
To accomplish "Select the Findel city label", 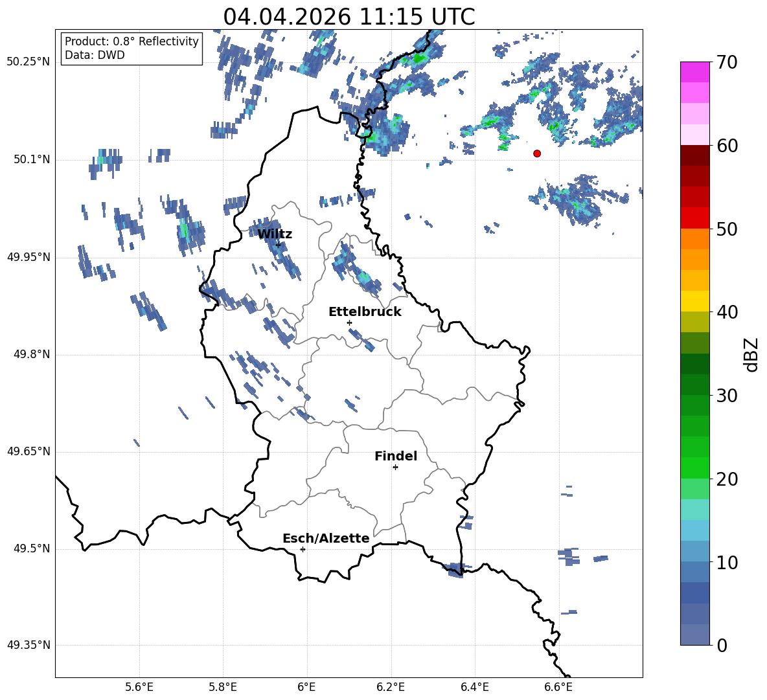I will pos(396,456).
